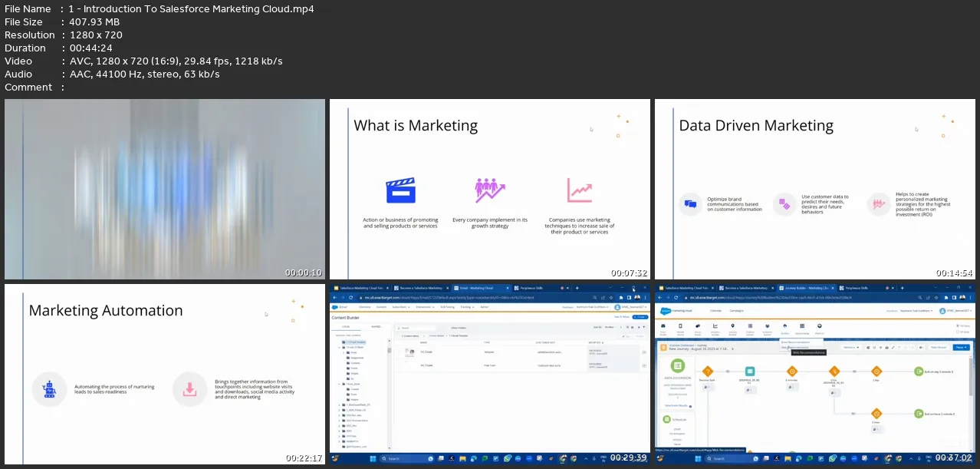Screen dimensions: 980x469
Task: Select the teal email activity in the Journey Builder frame
Action: click(750, 371)
